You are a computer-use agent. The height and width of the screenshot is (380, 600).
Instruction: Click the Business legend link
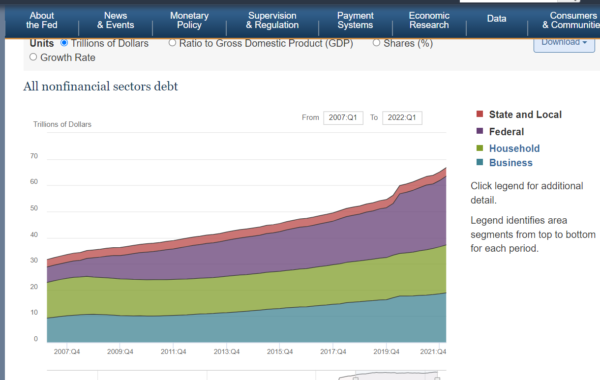coord(511,163)
